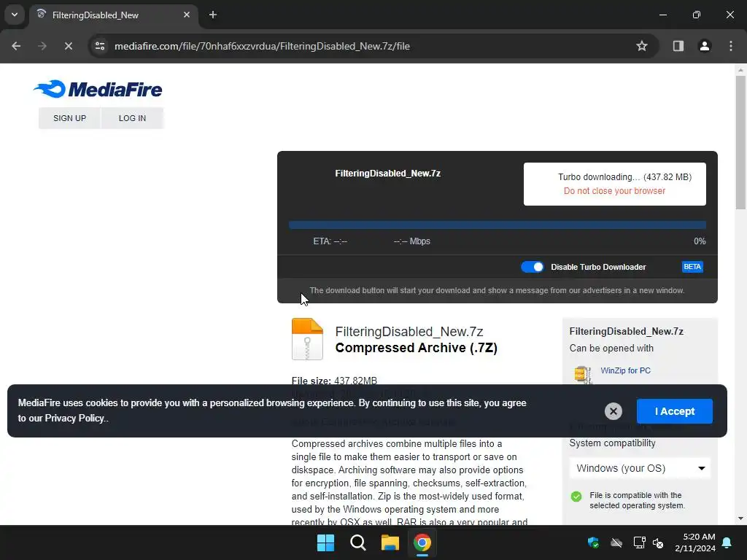Image resolution: width=747 pixels, height=560 pixels.
Task: Click 'Compressed Archive (.7Z)' heading
Action: (417, 348)
